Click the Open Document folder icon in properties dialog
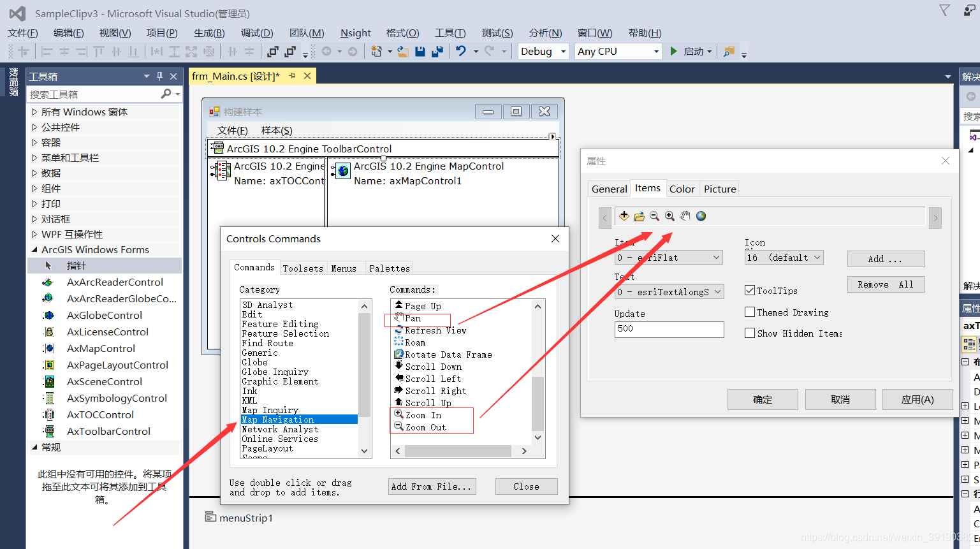Screen dimensions: 980x549 pos(639,216)
